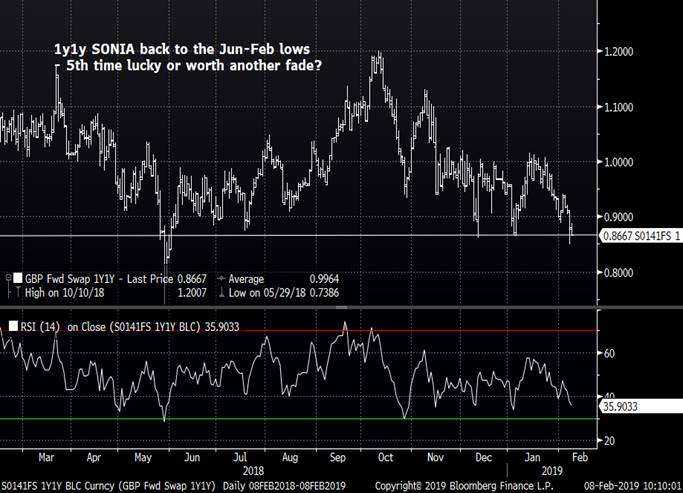Click the 'Low on 05/29/18' legend entry
This screenshot has width=683, height=493.
pos(267,293)
